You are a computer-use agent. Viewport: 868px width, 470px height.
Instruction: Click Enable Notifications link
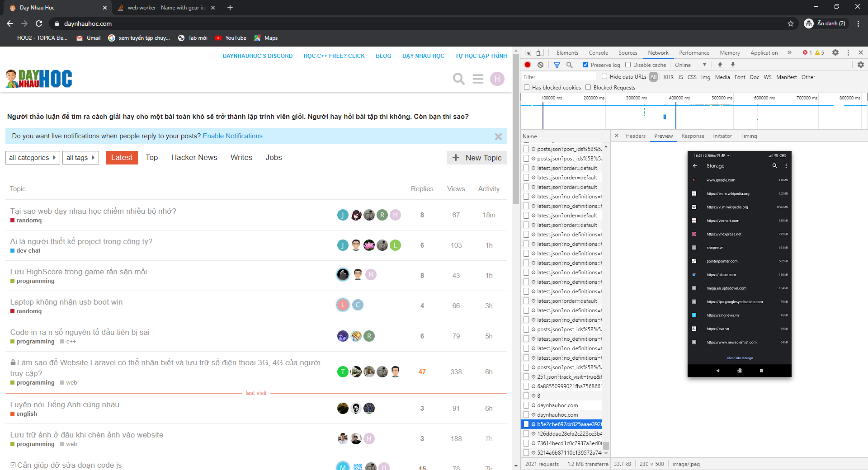(232, 136)
